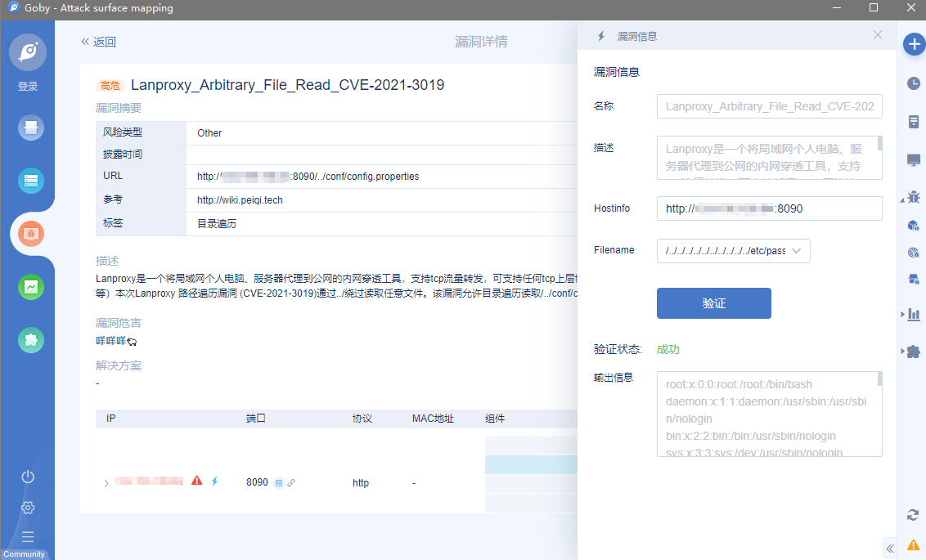
Task: Open the asset list icon in left sidebar
Action: (31, 181)
